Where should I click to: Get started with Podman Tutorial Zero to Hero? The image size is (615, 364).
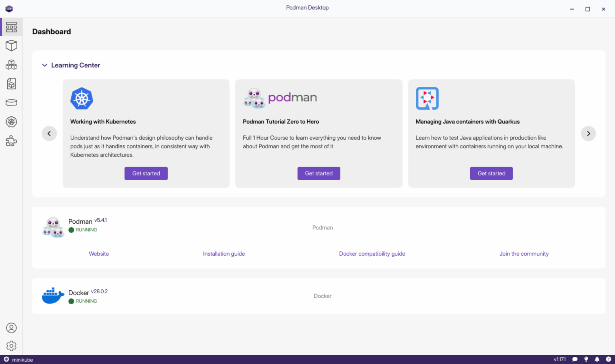[x=319, y=173]
